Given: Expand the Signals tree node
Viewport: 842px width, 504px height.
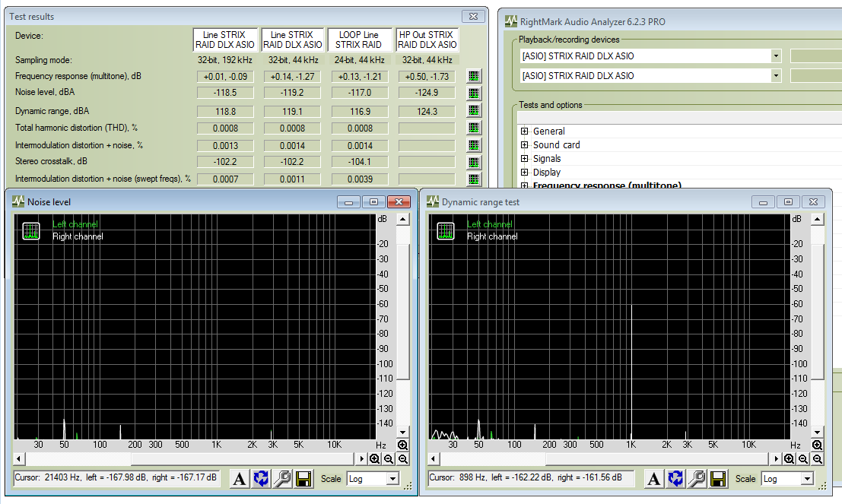Looking at the screenshot, I should [x=525, y=159].
